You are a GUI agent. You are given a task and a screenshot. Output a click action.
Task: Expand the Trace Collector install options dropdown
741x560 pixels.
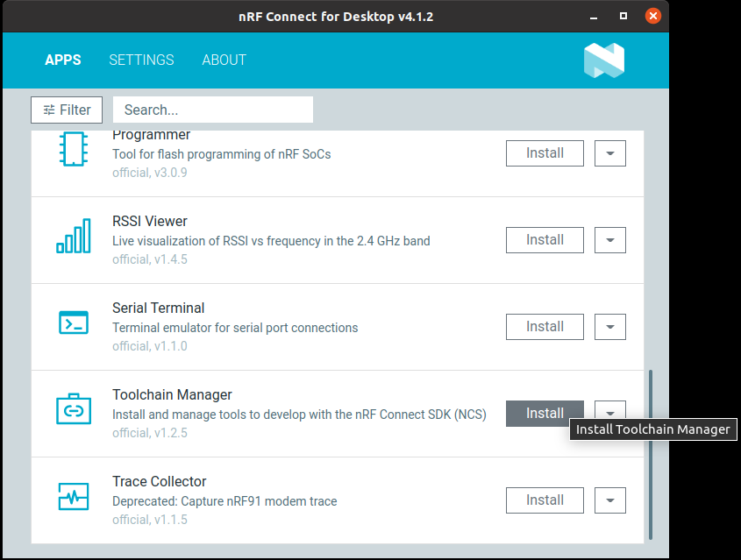tap(610, 500)
